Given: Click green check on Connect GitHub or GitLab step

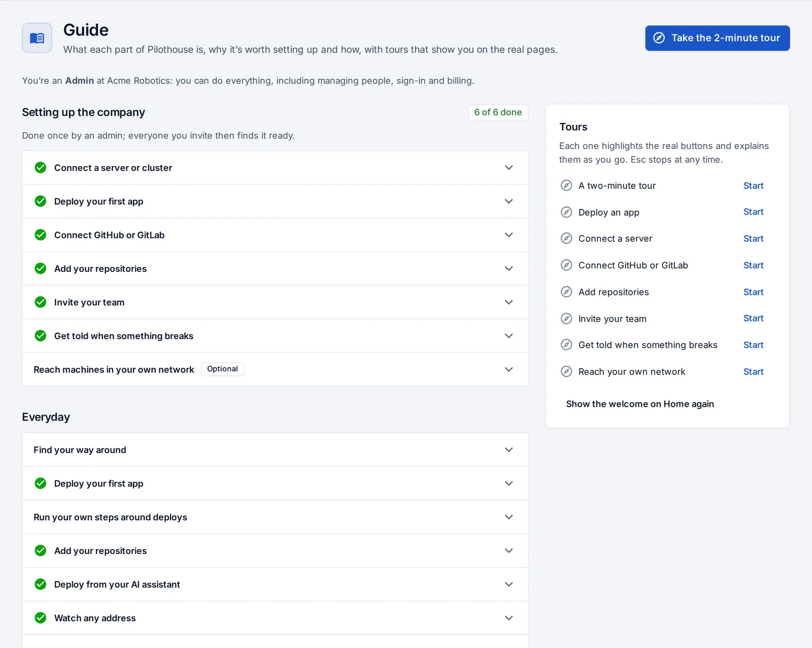Looking at the screenshot, I should [x=41, y=235].
